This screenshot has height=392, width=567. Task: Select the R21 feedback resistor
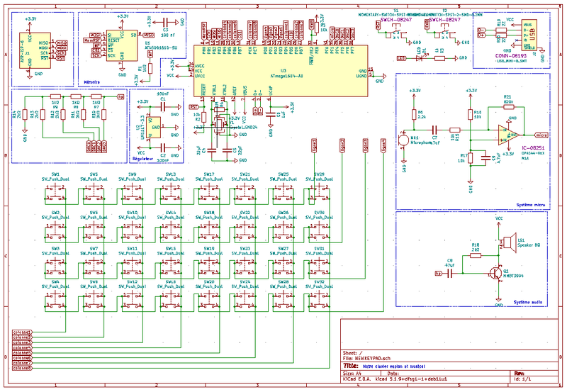507,108
